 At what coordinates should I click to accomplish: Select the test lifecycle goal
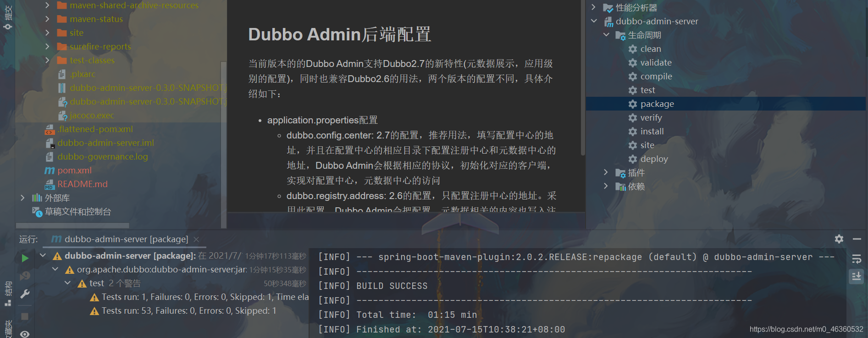coord(647,90)
